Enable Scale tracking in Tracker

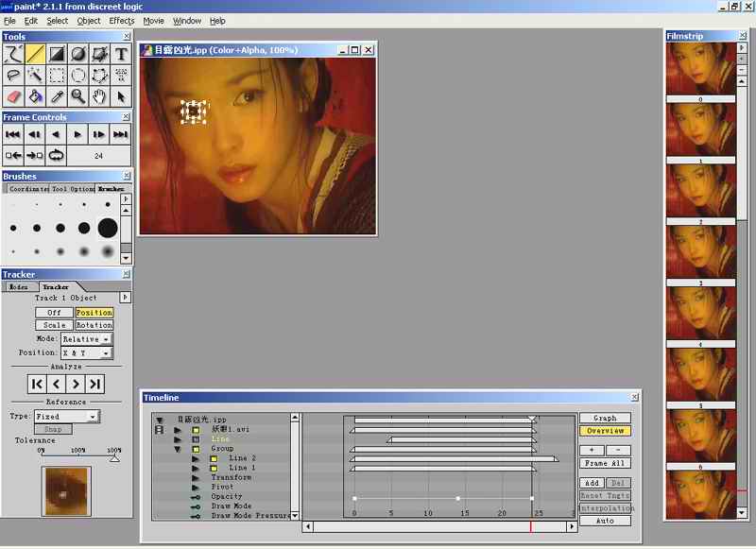click(54, 325)
